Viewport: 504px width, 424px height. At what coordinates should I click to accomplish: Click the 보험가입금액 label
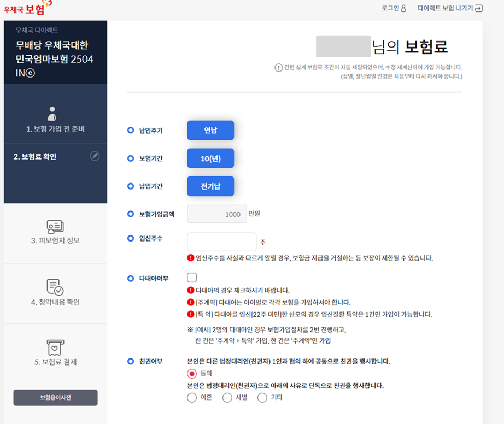pyautogui.click(x=157, y=214)
